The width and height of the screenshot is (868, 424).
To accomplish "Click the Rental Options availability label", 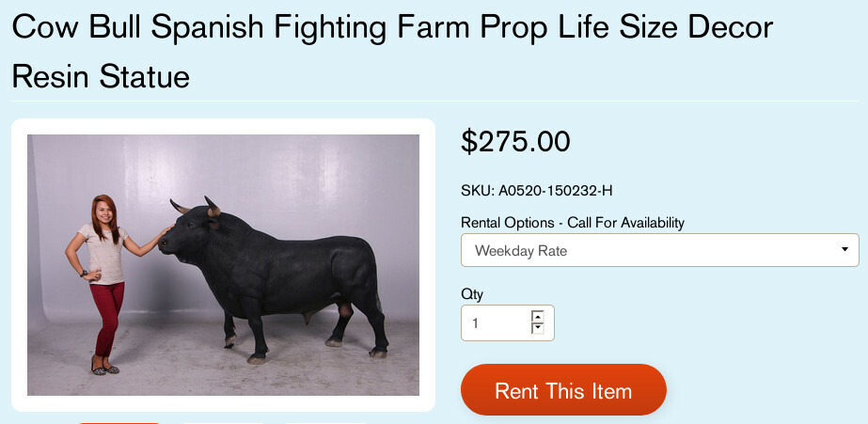I will [572, 223].
